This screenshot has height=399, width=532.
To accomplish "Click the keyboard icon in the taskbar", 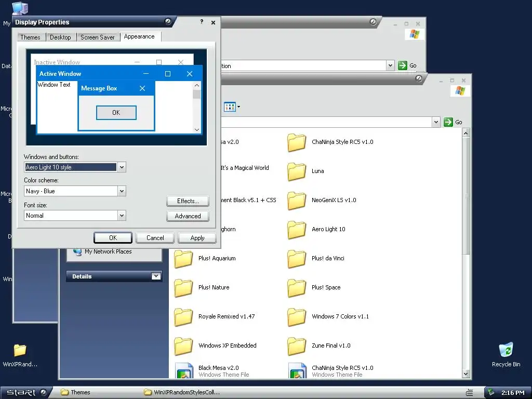I will [470, 393].
